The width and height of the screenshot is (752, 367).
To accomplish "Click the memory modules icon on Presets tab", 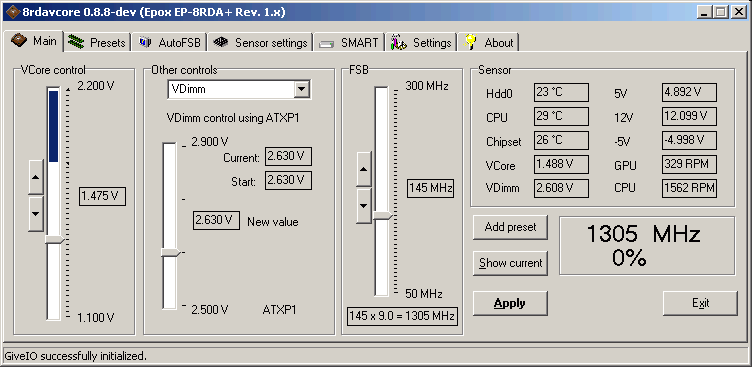I will pos(76,42).
